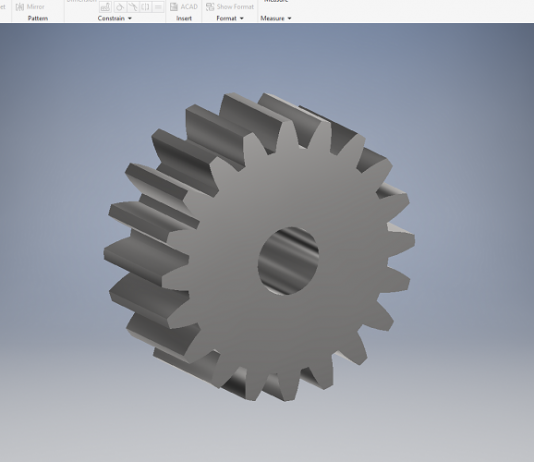Select the symmetric constraint icon
Screen dimensions: 534x462
(x=145, y=7)
